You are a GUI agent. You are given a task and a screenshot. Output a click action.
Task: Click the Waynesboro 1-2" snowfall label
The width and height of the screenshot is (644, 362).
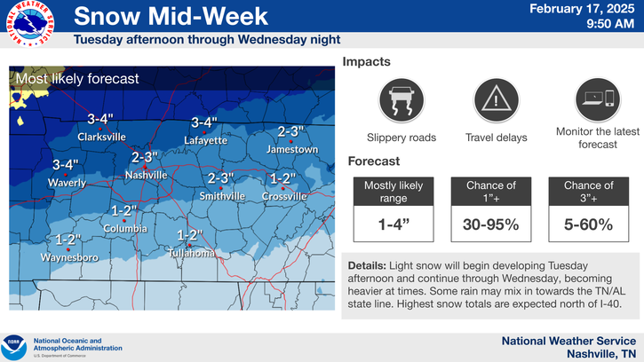[x=68, y=240]
